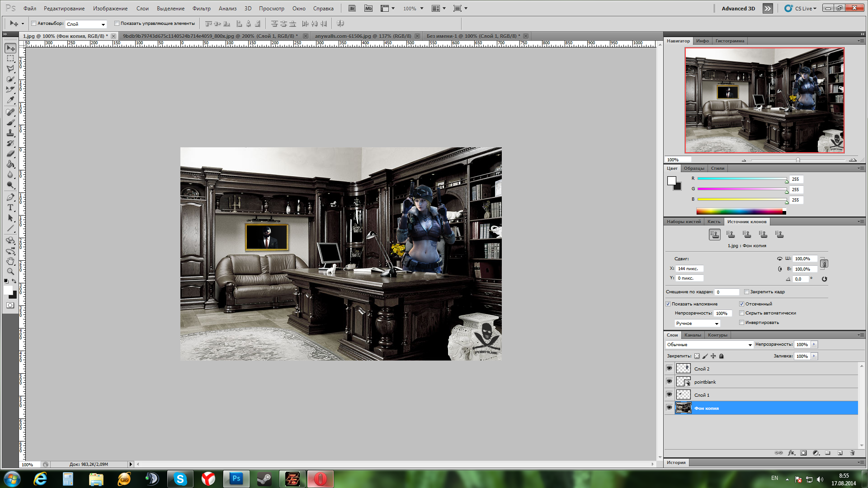Select the Path Selection arrow tool

tap(10, 218)
